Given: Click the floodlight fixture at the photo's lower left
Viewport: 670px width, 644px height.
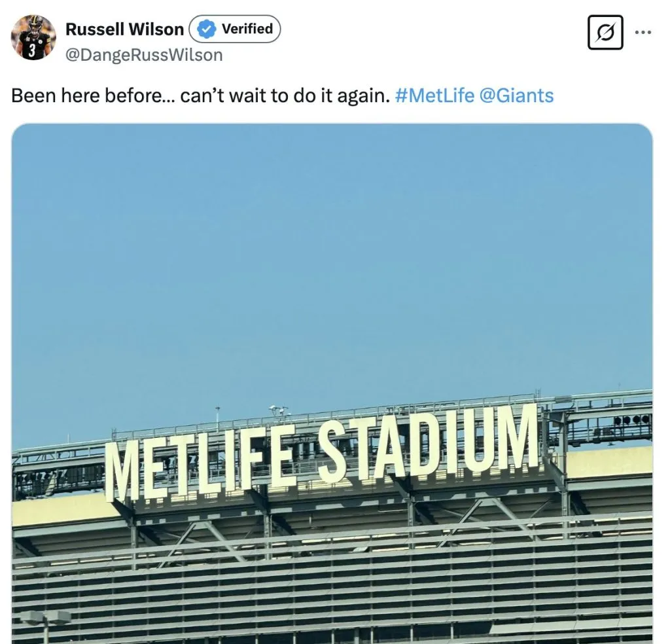Looking at the screenshot, I should coord(44,618).
